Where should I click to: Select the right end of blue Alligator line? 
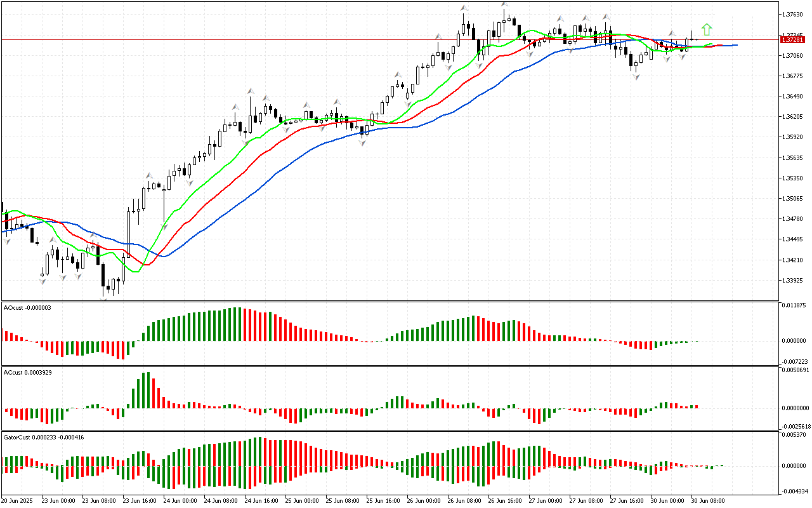coord(736,45)
